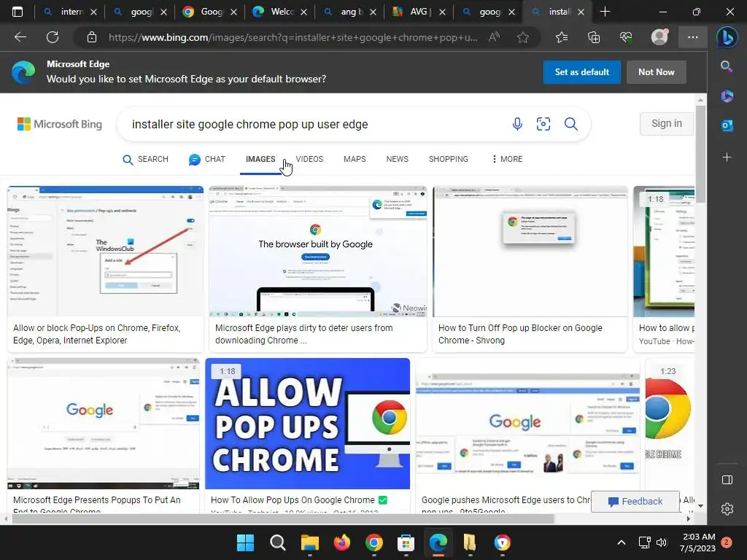Switch to the 'intern' tab
Image resolution: width=747 pixels, height=560 pixels.
click(71, 12)
